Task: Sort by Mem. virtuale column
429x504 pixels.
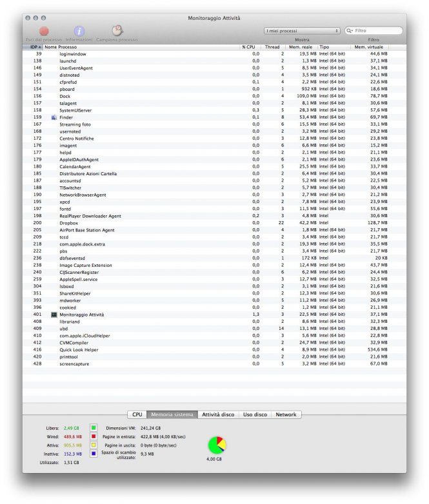Action: pos(369,47)
